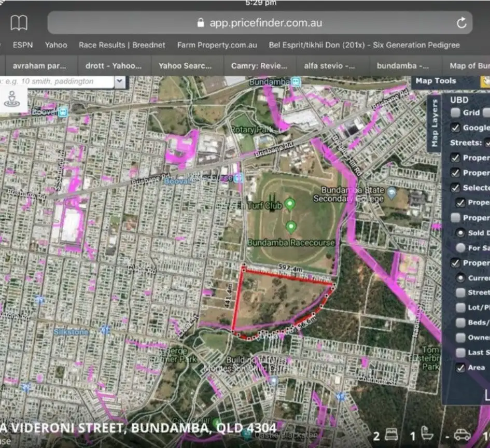The image size is (490, 448).
Task: Enable the Grid layer checkbox
Action: (x=455, y=113)
